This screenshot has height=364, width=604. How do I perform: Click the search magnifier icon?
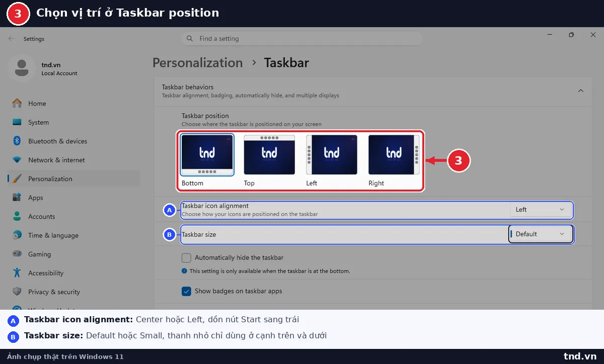[x=190, y=39]
